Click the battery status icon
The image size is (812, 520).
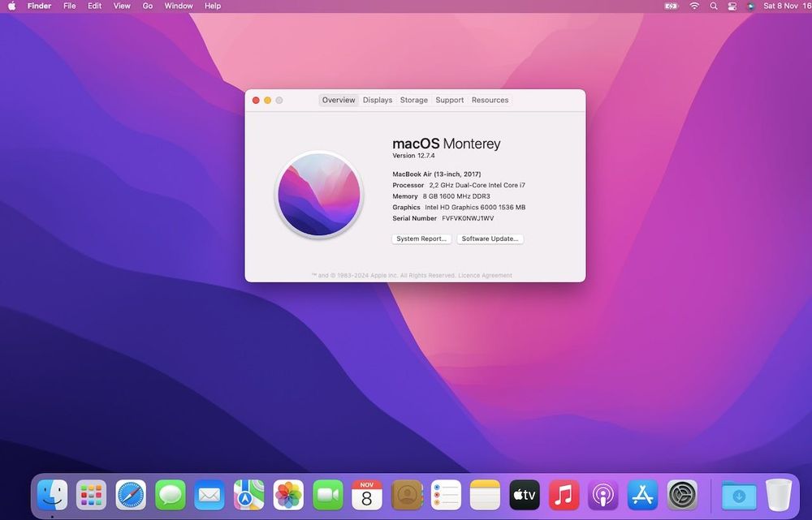(672, 6)
